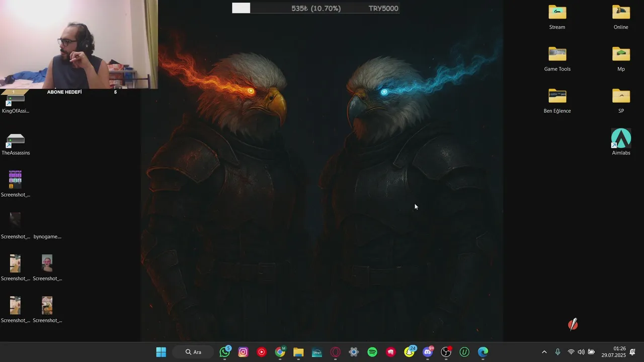Open Spotify from the taskbar

pos(372,352)
